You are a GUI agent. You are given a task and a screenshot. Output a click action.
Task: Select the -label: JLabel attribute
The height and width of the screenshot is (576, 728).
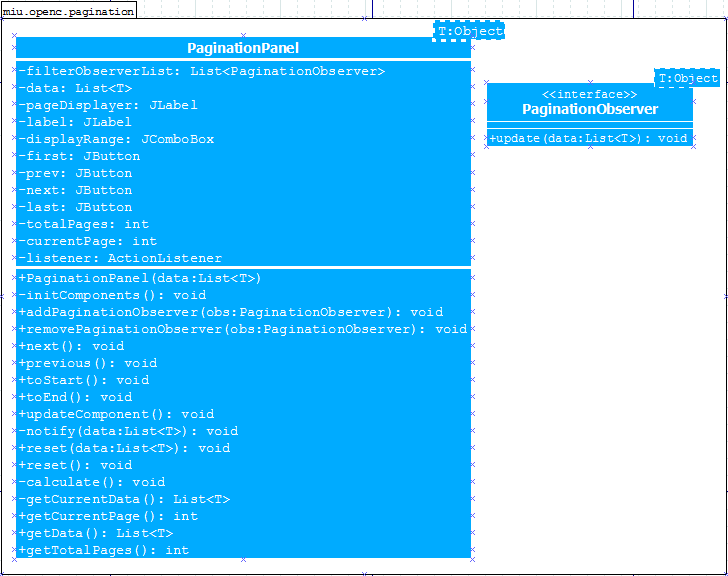(75, 122)
